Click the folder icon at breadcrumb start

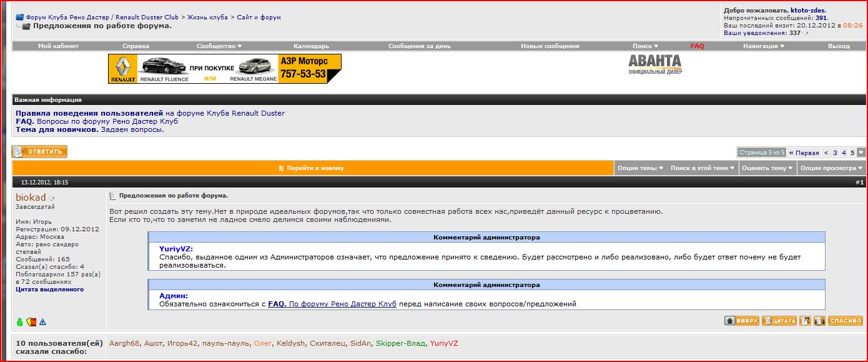tap(19, 18)
